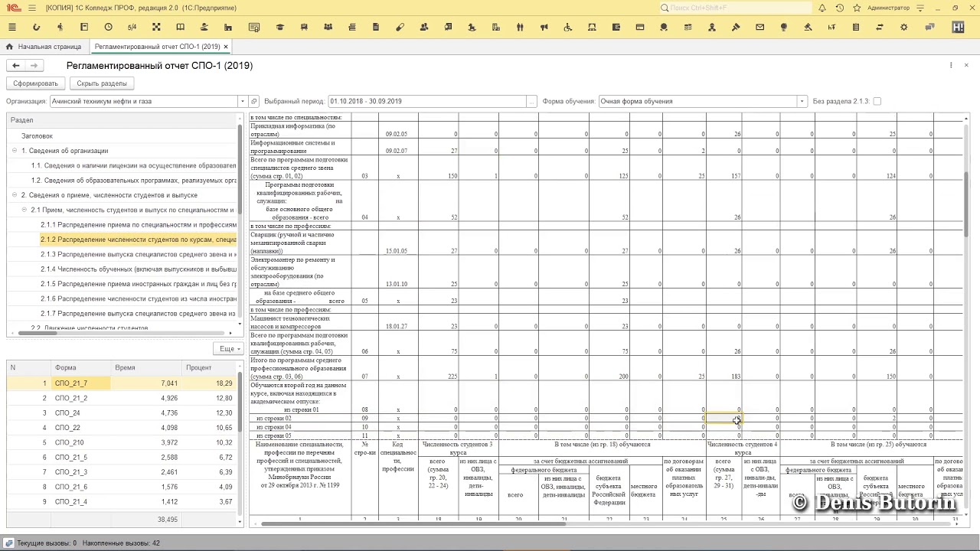Collapse section 1. Сведения об организации
This screenshot has height=551, width=980.
coord(14,151)
